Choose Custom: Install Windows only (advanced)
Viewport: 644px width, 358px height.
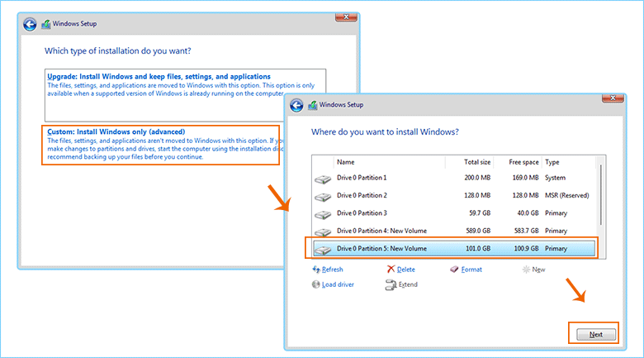point(161,145)
